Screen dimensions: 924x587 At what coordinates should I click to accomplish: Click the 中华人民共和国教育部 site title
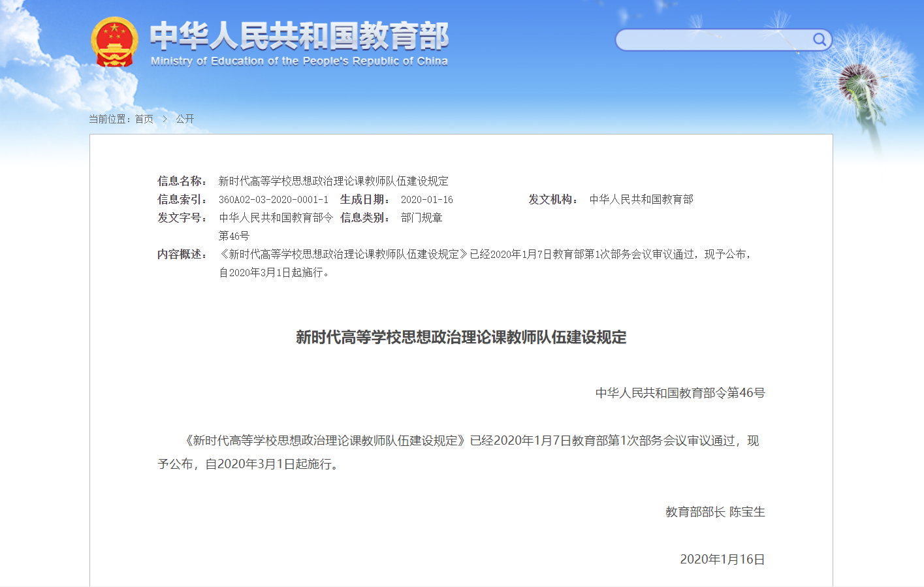(299, 36)
